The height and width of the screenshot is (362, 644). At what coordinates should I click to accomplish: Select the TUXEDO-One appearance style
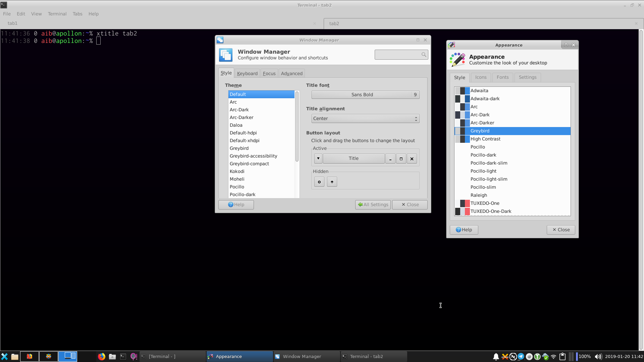tap(485, 203)
